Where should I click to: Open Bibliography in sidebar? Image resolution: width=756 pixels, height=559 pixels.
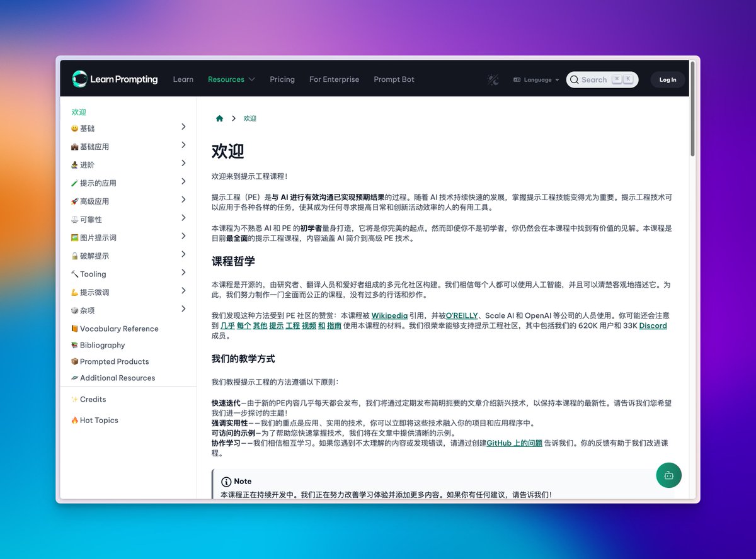click(98, 345)
